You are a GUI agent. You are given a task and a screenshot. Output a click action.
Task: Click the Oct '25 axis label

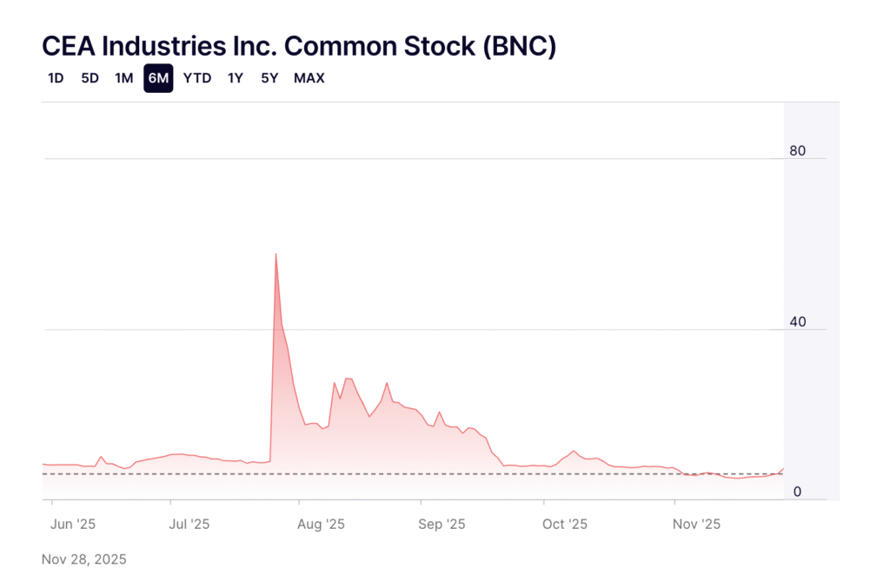click(x=565, y=525)
